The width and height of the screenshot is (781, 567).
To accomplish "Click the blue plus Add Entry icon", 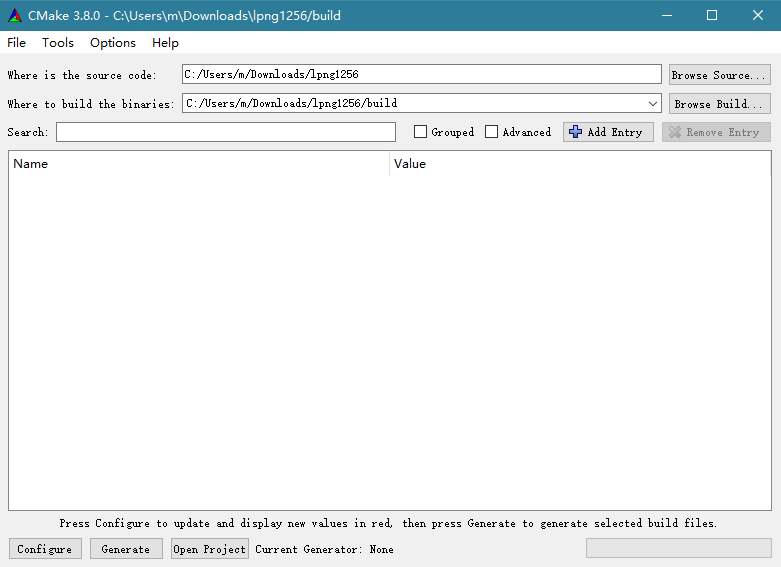I will (575, 132).
